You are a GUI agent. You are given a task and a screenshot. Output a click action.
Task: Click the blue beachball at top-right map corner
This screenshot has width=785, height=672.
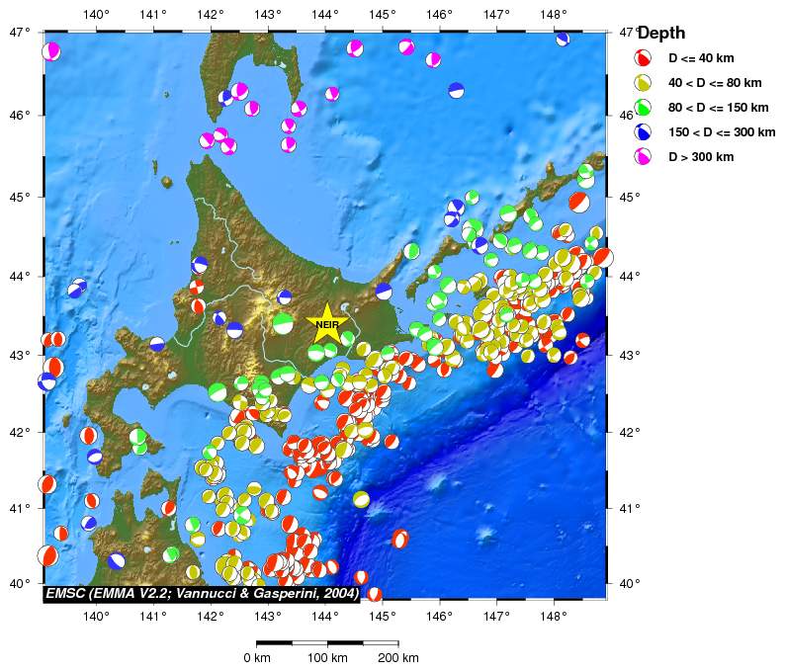pyautogui.click(x=563, y=39)
